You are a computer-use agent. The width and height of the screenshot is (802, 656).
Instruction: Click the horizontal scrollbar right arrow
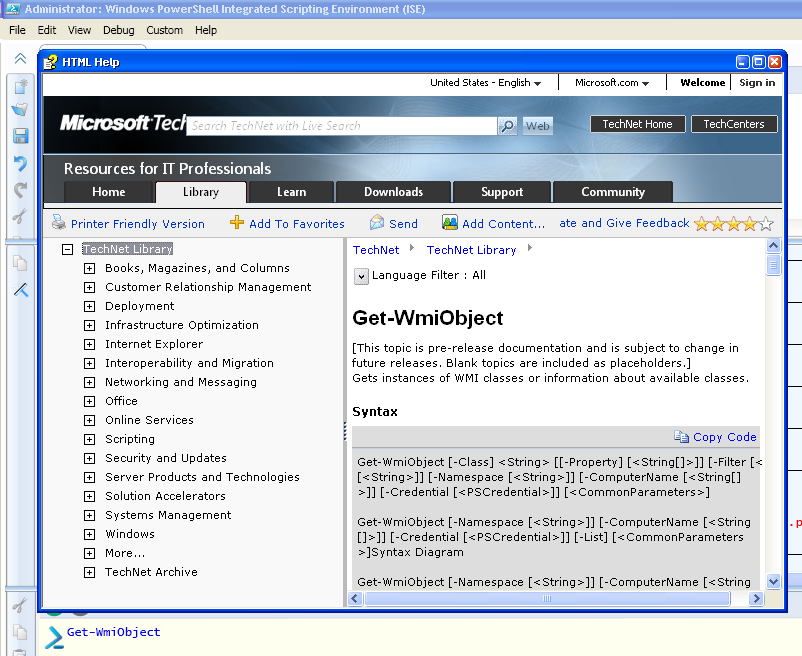pyautogui.click(x=756, y=598)
